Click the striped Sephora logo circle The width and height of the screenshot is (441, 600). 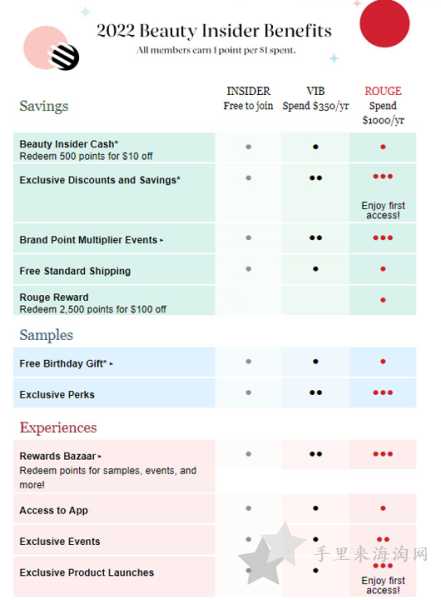(65, 57)
